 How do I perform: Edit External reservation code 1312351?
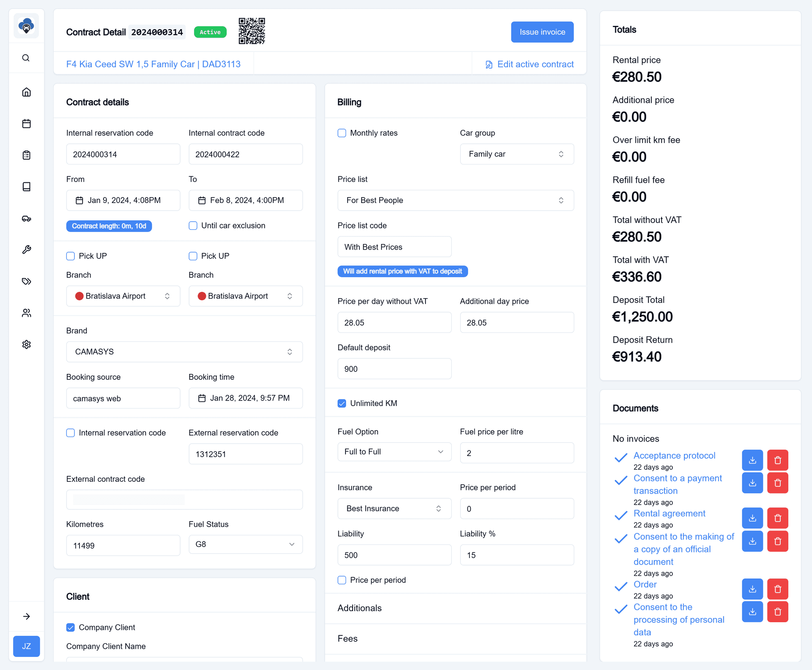pyautogui.click(x=245, y=454)
